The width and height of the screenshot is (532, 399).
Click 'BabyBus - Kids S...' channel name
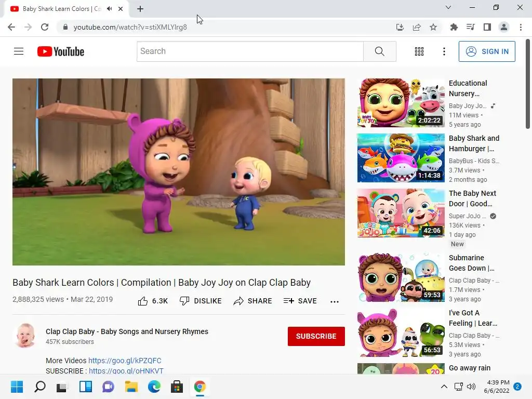(x=474, y=161)
